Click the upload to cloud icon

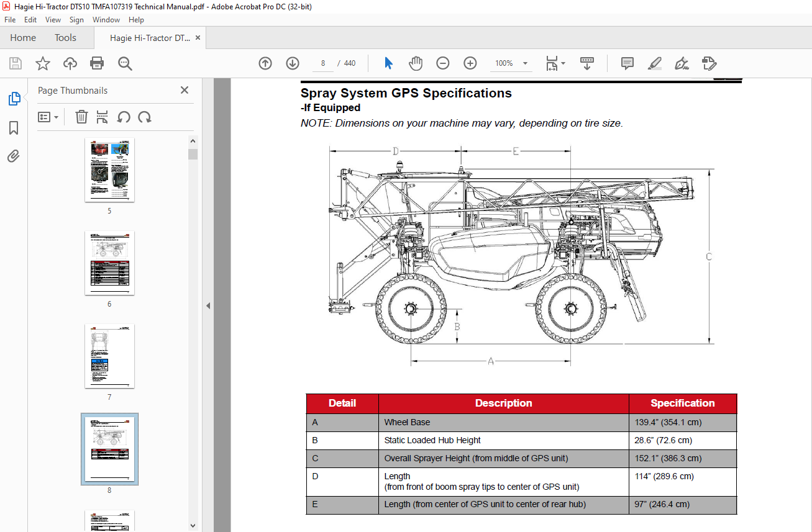70,63
